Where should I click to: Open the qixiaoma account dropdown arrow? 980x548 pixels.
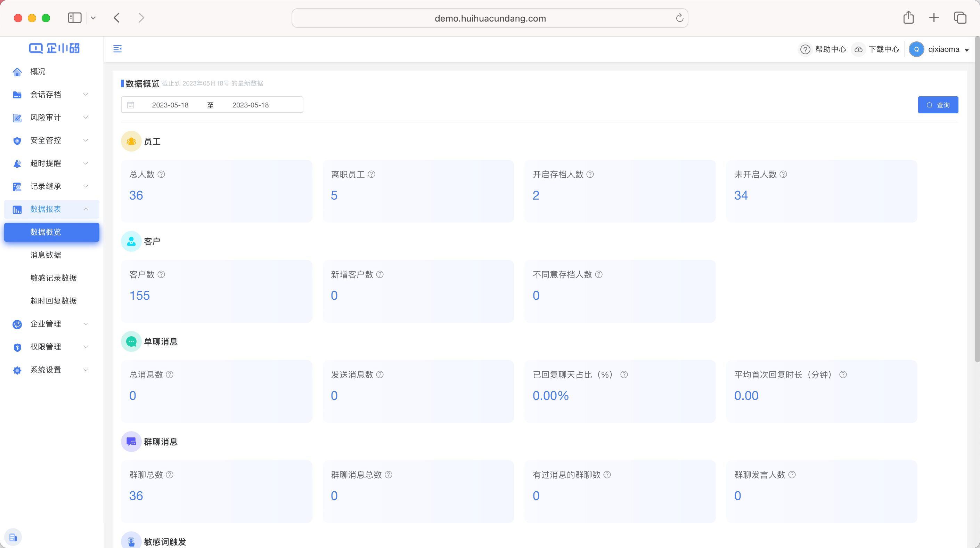pyautogui.click(x=967, y=50)
